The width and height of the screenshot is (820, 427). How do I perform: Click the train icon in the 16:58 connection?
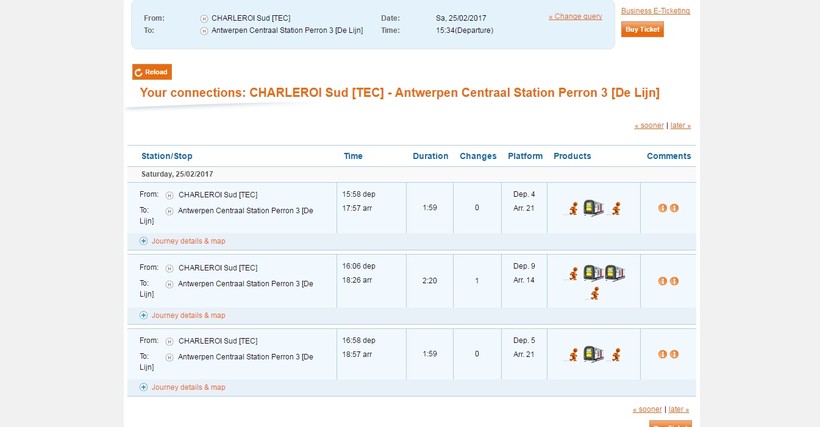(x=593, y=354)
